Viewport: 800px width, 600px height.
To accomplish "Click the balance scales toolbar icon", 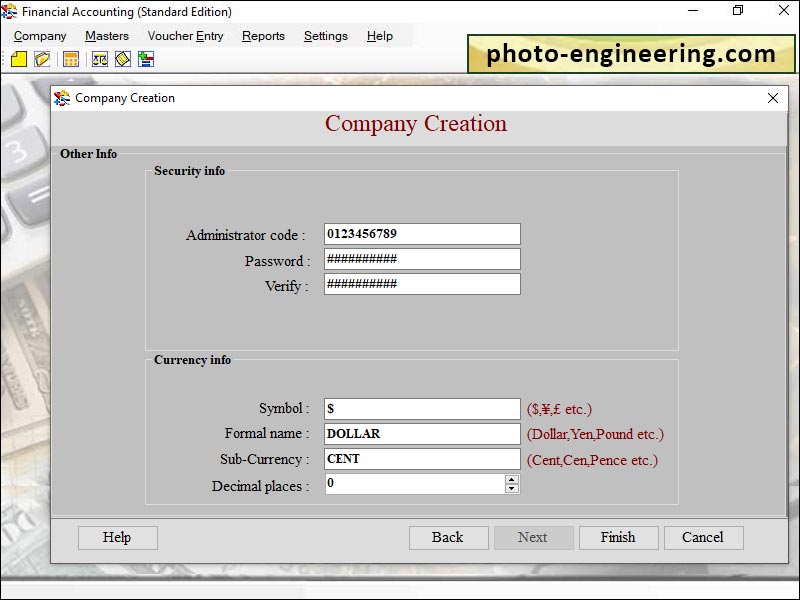I will [98, 58].
